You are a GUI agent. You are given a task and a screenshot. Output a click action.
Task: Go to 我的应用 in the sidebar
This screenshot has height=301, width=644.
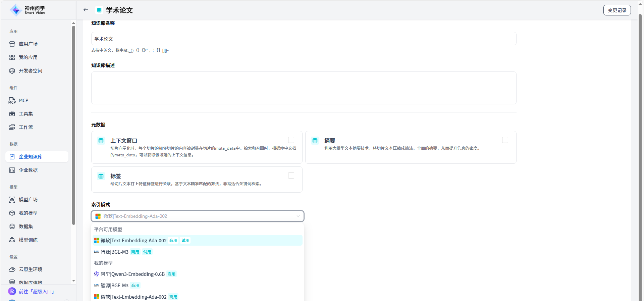click(x=28, y=57)
